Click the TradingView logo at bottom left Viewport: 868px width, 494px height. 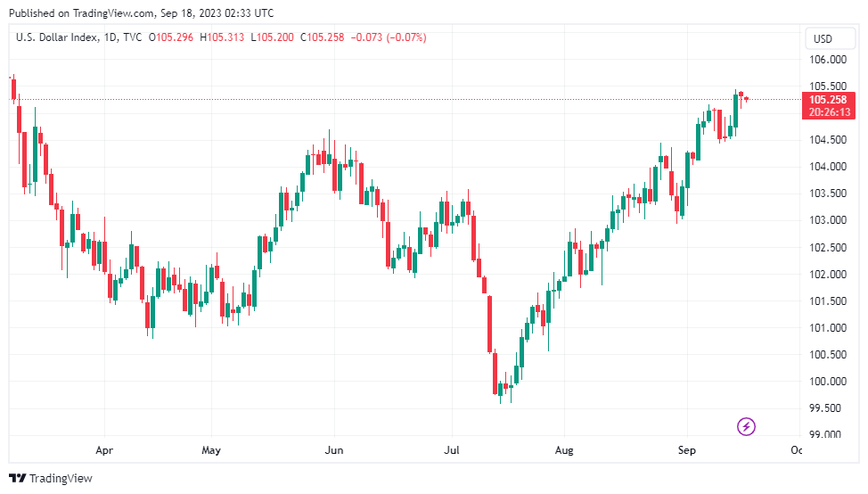point(51,479)
